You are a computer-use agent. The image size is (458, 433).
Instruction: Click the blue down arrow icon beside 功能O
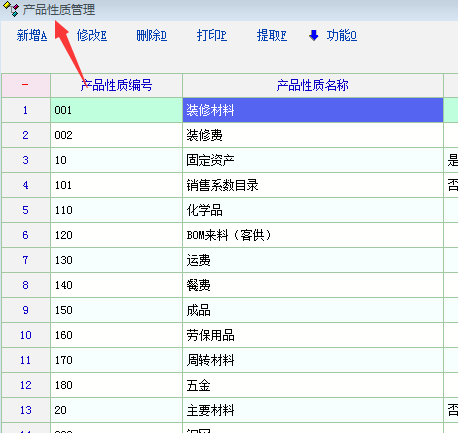313,35
